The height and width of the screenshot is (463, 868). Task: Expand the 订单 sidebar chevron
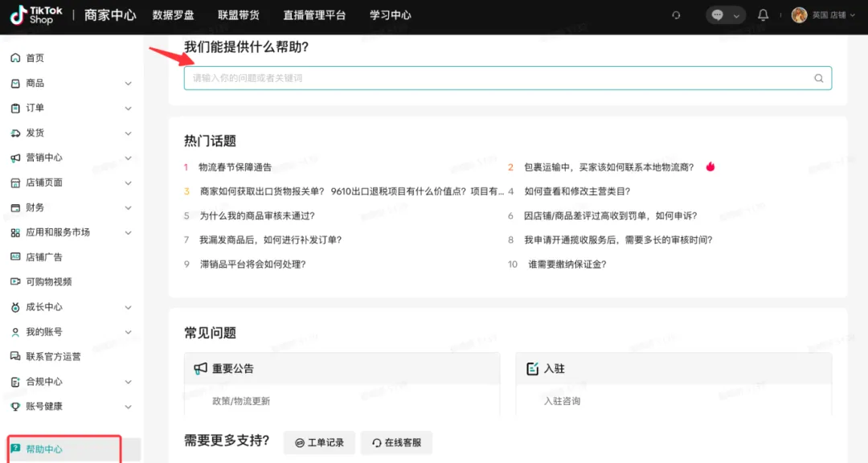pos(128,109)
